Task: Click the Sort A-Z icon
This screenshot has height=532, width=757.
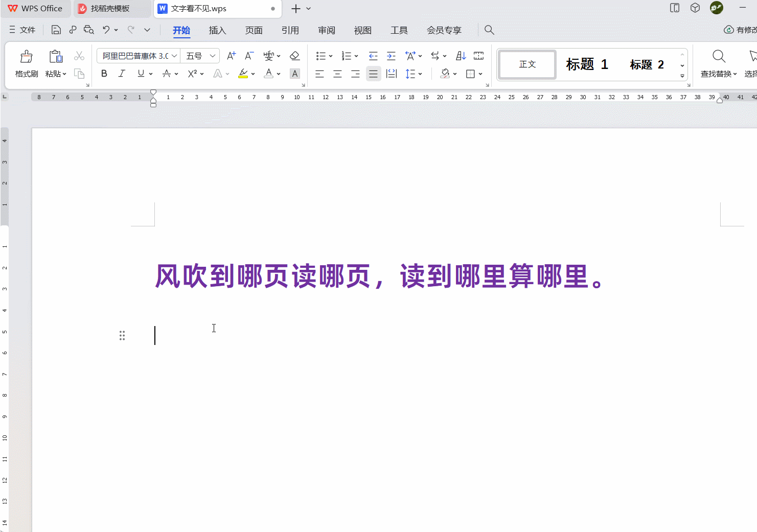Action: 461,56
